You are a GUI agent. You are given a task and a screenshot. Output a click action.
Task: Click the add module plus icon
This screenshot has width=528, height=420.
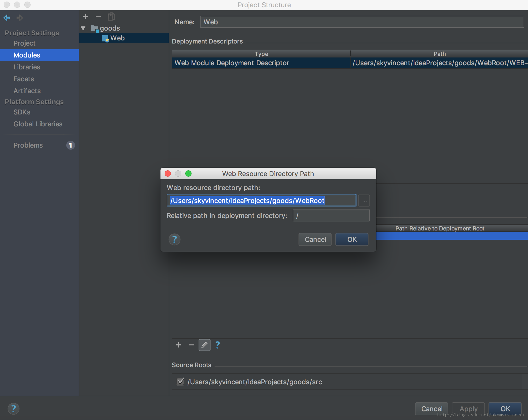85,17
